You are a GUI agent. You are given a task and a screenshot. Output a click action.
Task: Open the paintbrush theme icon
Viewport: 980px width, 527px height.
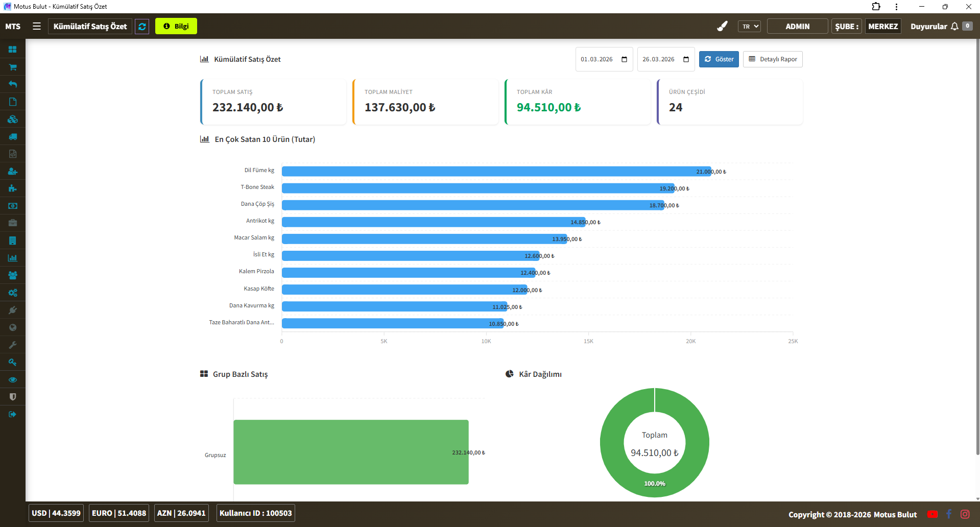coord(722,26)
